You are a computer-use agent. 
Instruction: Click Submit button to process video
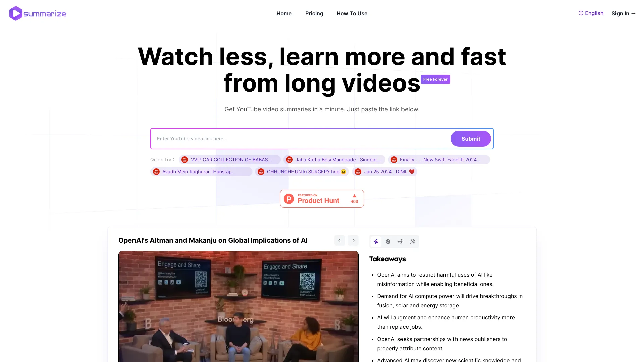click(471, 138)
